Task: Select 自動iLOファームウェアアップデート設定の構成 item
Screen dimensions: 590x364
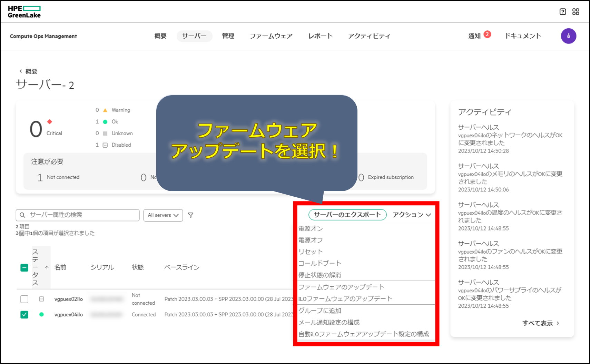Action: click(364, 334)
